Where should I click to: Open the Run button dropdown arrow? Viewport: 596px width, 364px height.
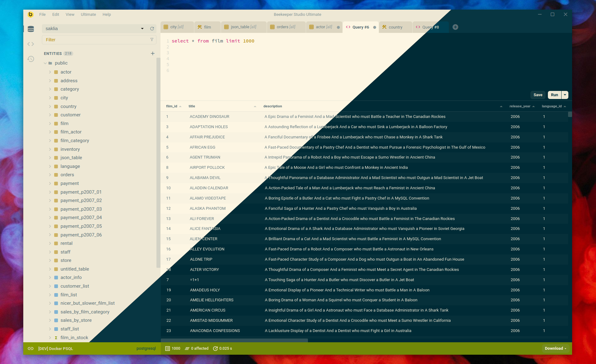[565, 95]
